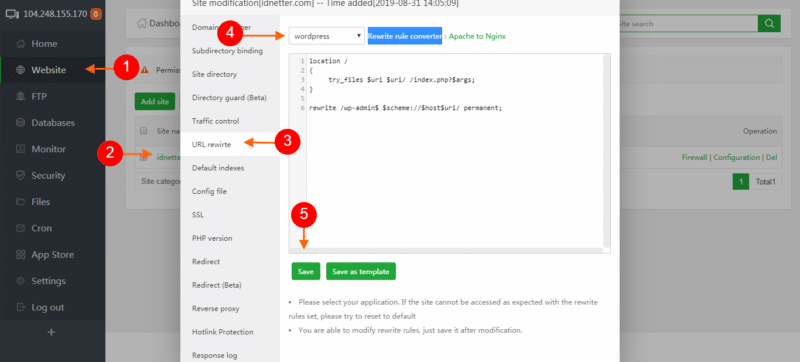Toggle the select-all sites checkbox in the header
Viewport: 800px width, 362px height.
coord(144,131)
